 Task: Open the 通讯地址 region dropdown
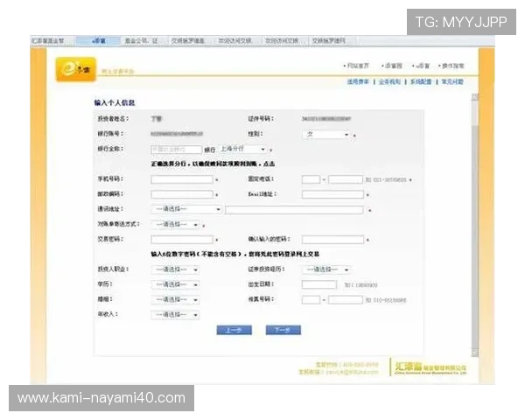click(186, 209)
